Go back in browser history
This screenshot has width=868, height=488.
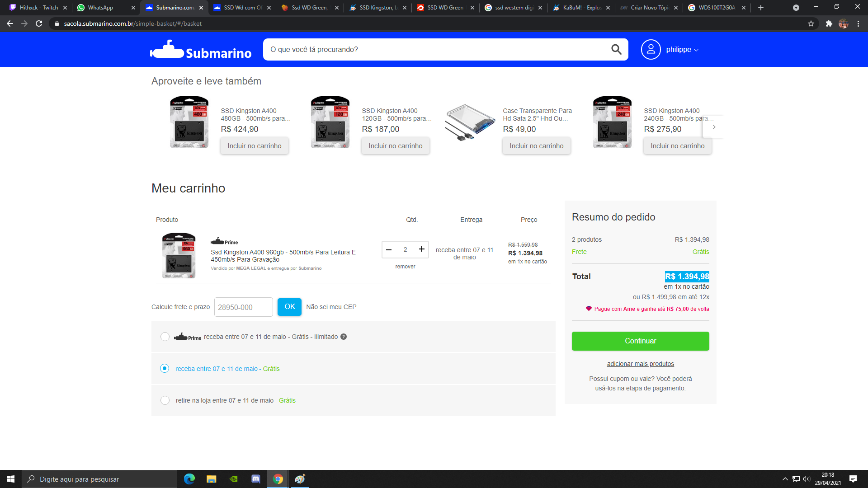pyautogui.click(x=9, y=23)
